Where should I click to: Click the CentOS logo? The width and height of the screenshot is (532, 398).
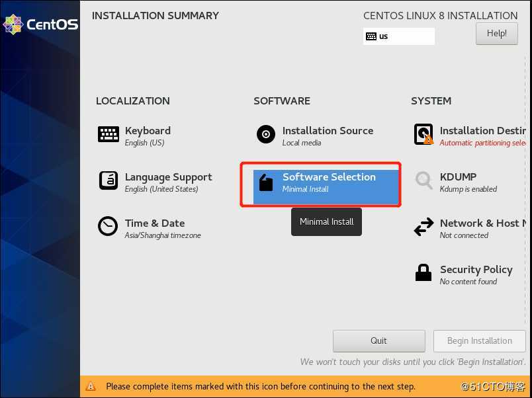(x=40, y=24)
